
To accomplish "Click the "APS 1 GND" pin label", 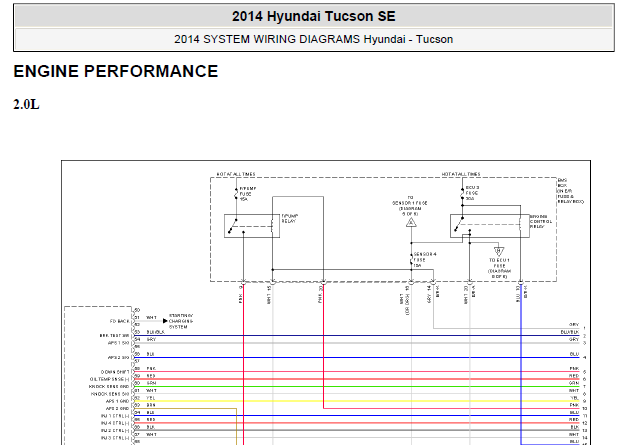I will [x=118, y=401].
